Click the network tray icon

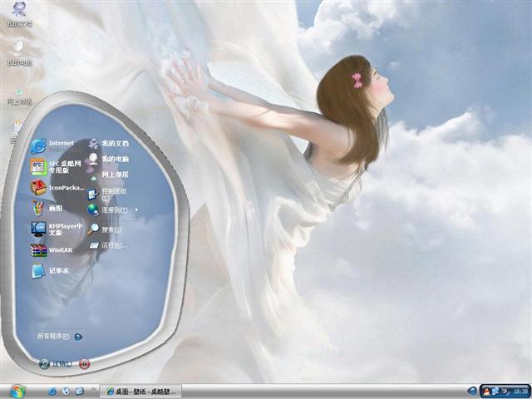coord(495,392)
